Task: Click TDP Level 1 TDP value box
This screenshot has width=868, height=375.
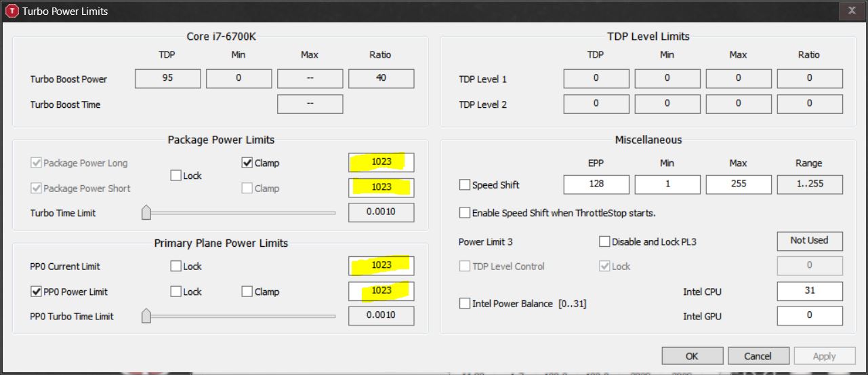Action: [x=596, y=79]
